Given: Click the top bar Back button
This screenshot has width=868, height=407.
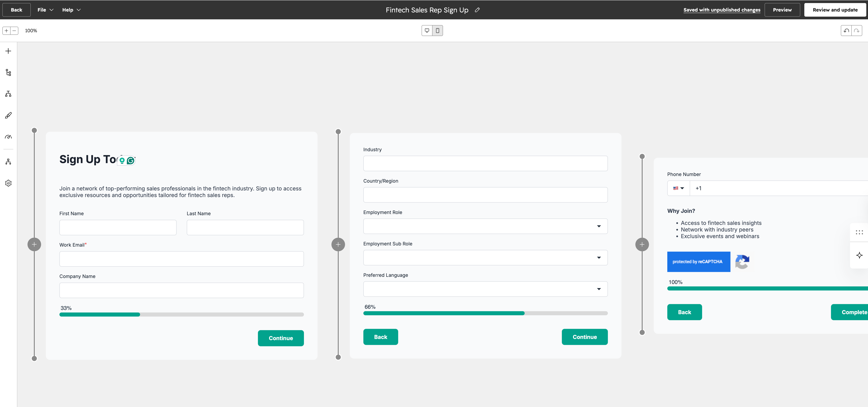Looking at the screenshot, I should pyautogui.click(x=16, y=10).
